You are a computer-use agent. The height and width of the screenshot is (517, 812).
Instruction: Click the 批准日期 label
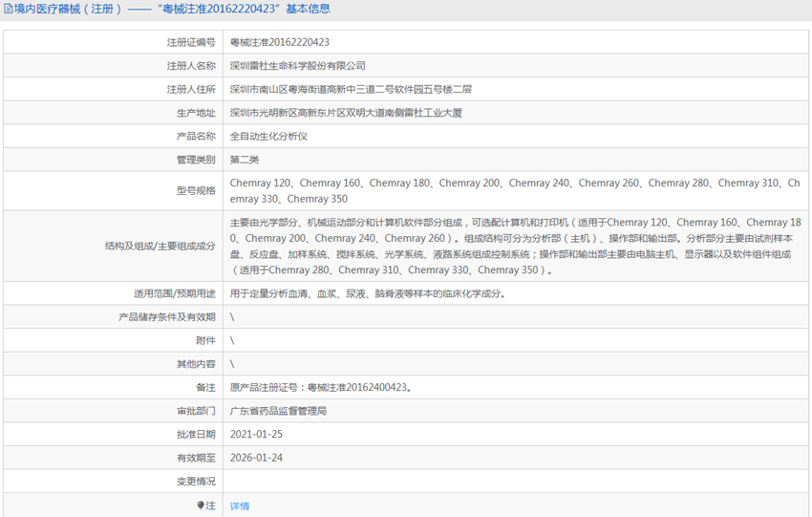(x=196, y=434)
